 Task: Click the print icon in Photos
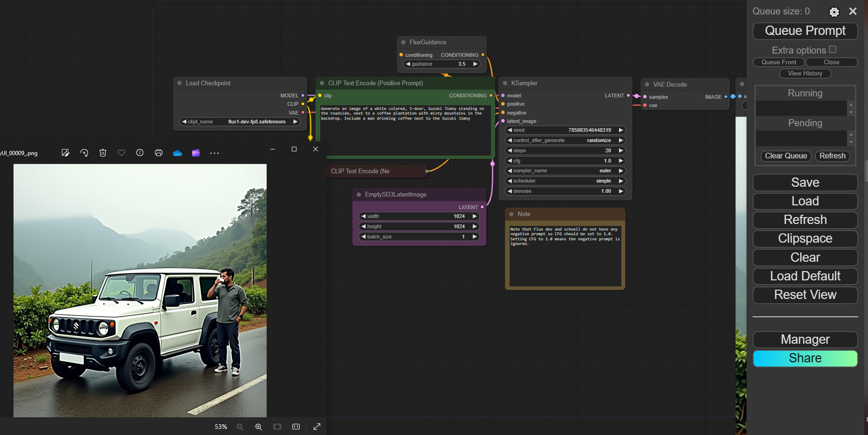click(159, 153)
